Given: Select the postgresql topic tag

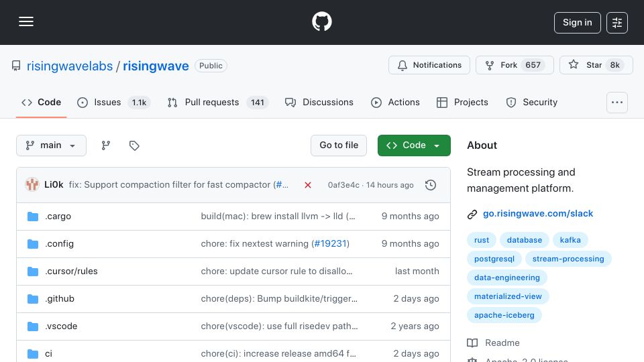Looking at the screenshot, I should click(x=494, y=259).
